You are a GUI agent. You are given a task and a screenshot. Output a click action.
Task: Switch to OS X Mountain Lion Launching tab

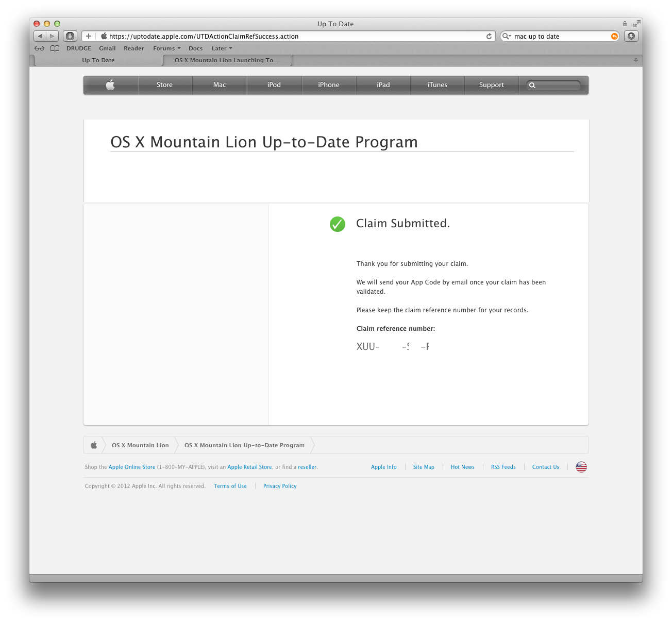227,60
